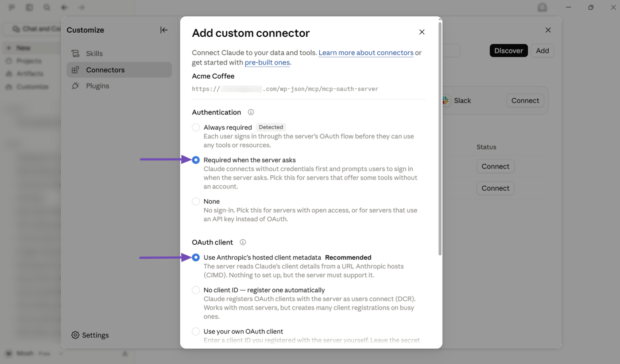
Task: Open Plugins in Customize sidebar
Action: click(119, 86)
